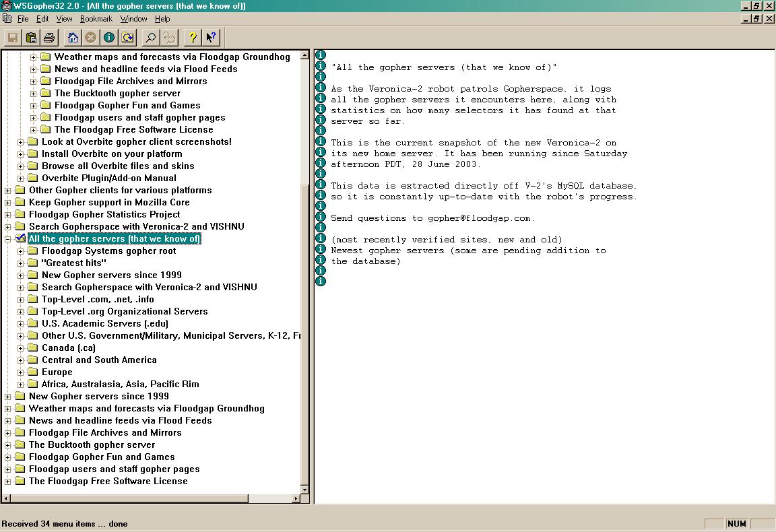Open help with the yellow question mark icon
The image size is (776, 532).
point(193,38)
